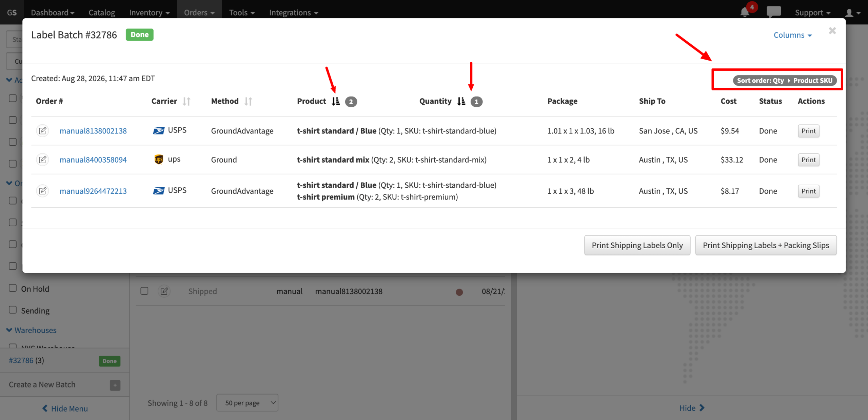Open 50 per page dropdown
Image resolution: width=868 pixels, height=420 pixels.
coord(248,403)
